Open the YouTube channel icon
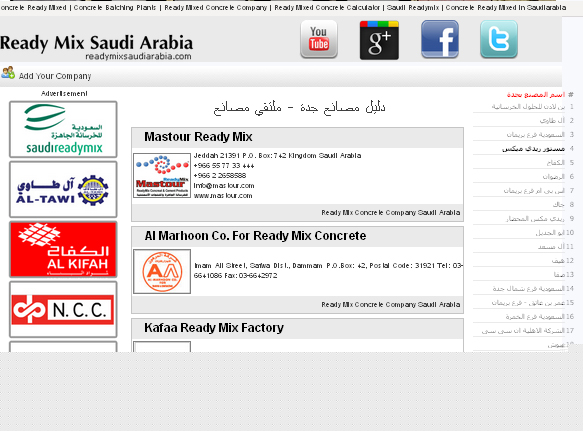This screenshot has height=431, width=583. (319, 39)
